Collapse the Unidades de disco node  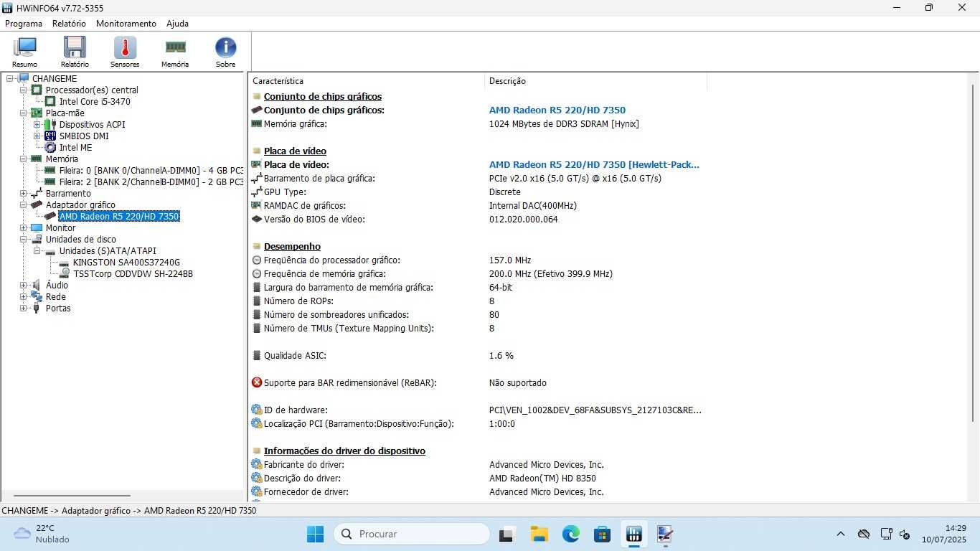pyautogui.click(x=23, y=240)
